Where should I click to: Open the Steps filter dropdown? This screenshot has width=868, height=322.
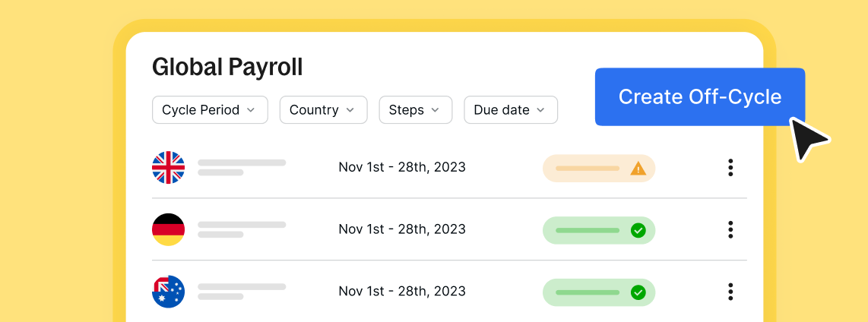pos(415,110)
